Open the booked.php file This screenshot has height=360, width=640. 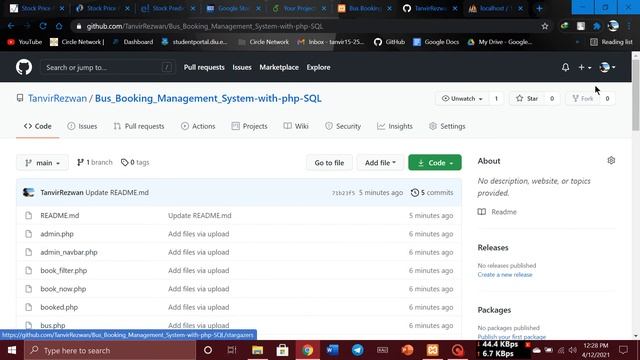[59, 307]
